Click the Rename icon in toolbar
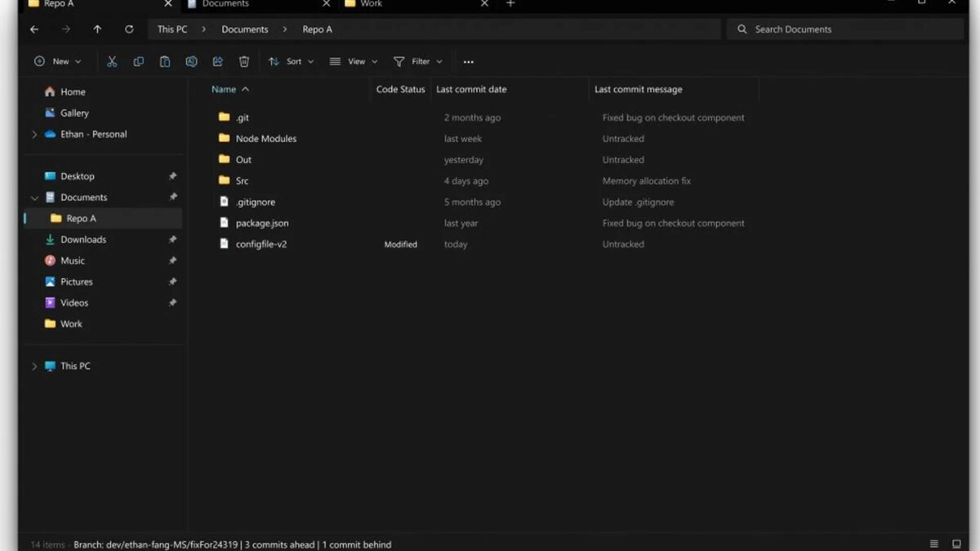Image resolution: width=980 pixels, height=551 pixels. 191,62
